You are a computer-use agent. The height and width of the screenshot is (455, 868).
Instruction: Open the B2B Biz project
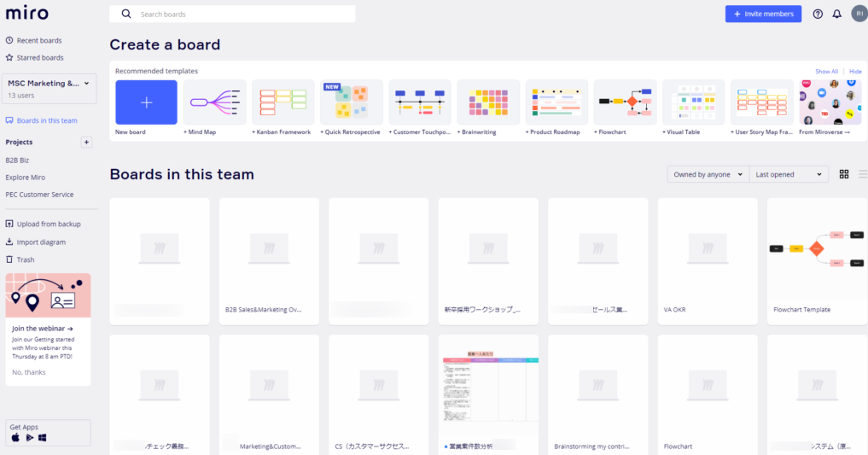[17, 160]
